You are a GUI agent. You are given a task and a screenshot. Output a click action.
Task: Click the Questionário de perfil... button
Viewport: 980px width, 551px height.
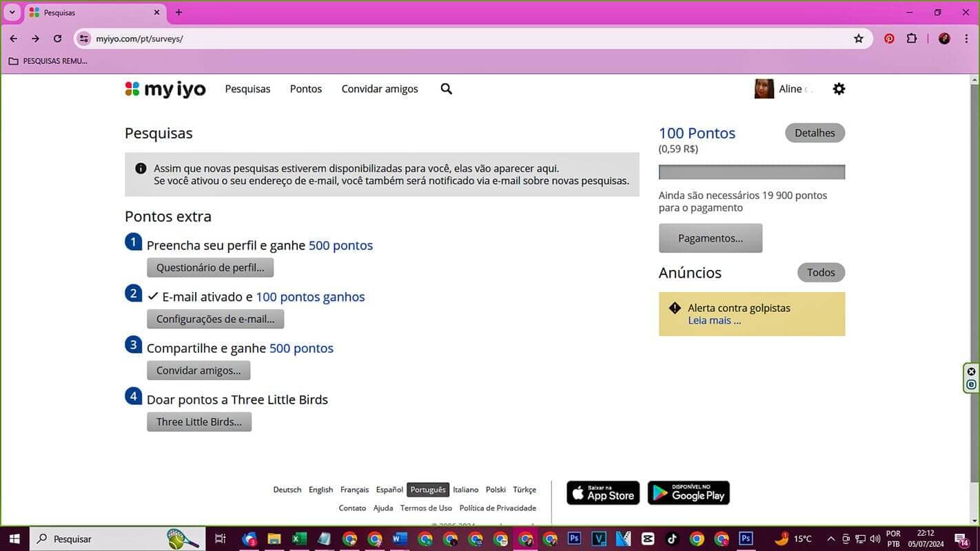210,267
